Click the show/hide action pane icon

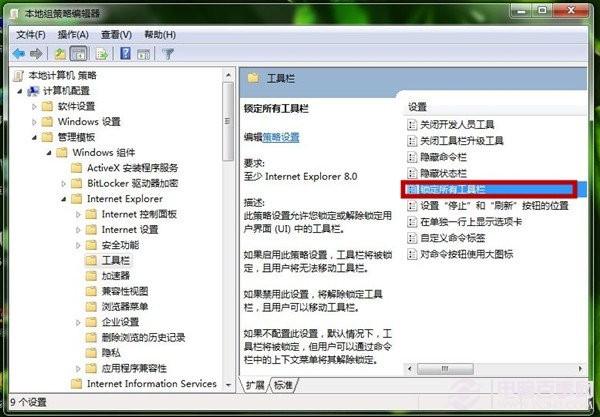(143, 54)
